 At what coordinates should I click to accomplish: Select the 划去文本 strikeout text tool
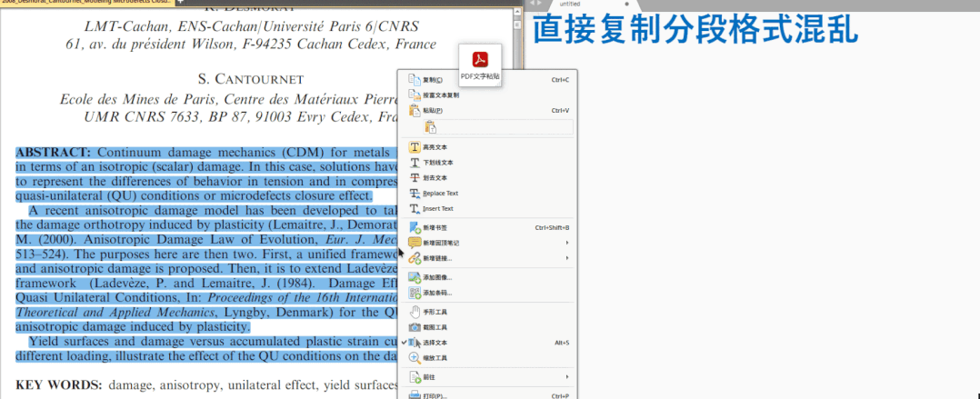[487, 178]
